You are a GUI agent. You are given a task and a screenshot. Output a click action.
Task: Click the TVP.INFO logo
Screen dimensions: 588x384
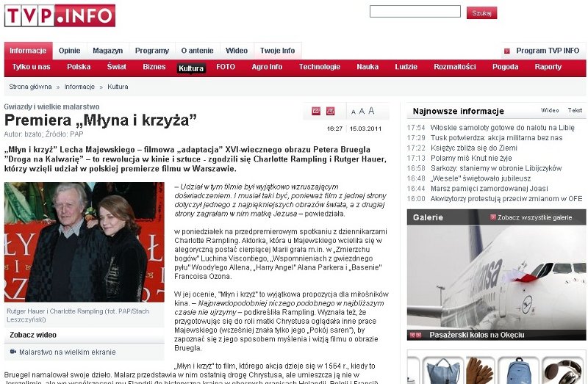pyautogui.click(x=60, y=15)
